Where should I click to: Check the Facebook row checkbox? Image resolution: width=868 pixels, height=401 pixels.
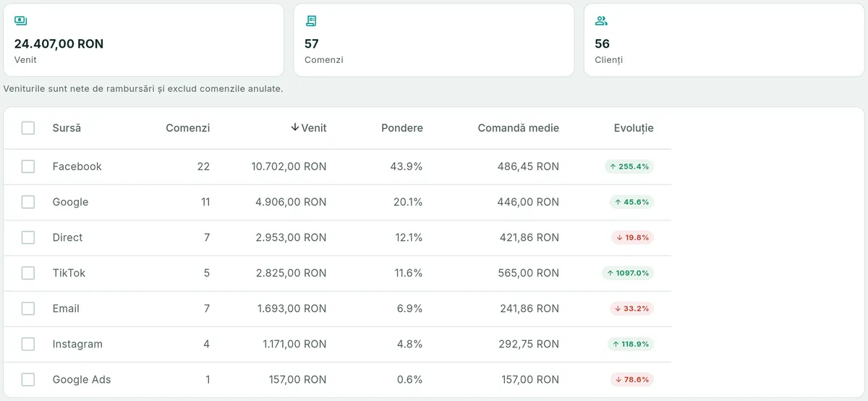(28, 166)
